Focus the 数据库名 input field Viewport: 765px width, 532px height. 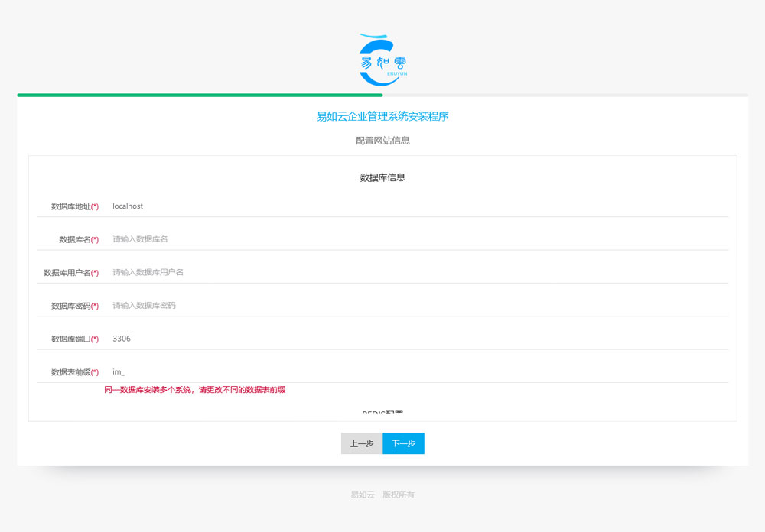[415, 239]
